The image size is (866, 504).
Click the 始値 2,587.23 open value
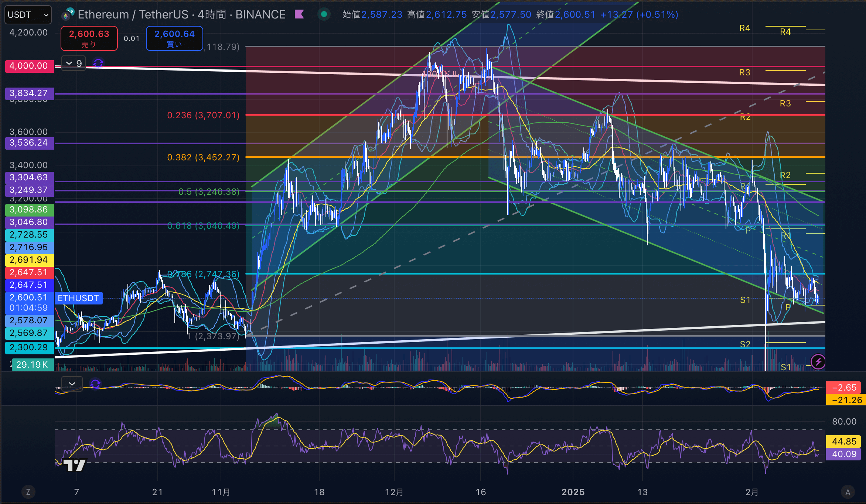[x=372, y=14]
